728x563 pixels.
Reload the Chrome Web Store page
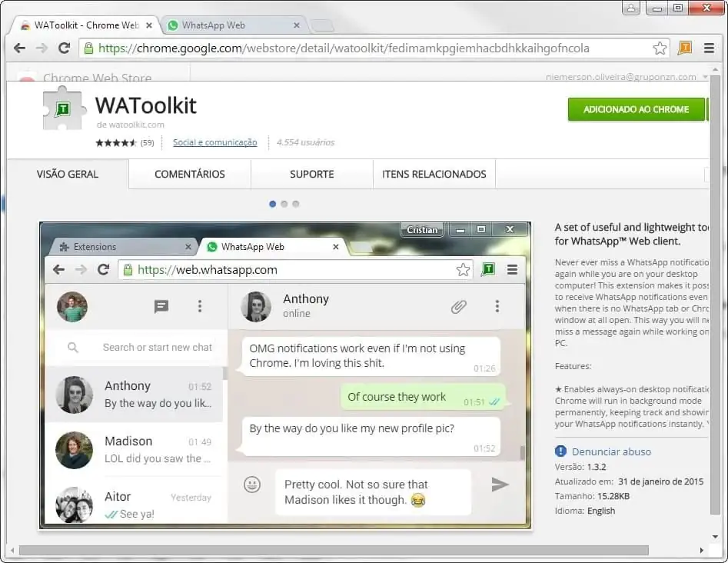(x=64, y=48)
